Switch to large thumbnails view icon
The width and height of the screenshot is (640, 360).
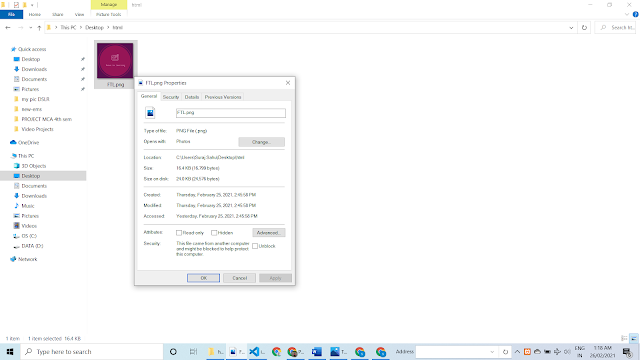pyautogui.click(x=634, y=338)
